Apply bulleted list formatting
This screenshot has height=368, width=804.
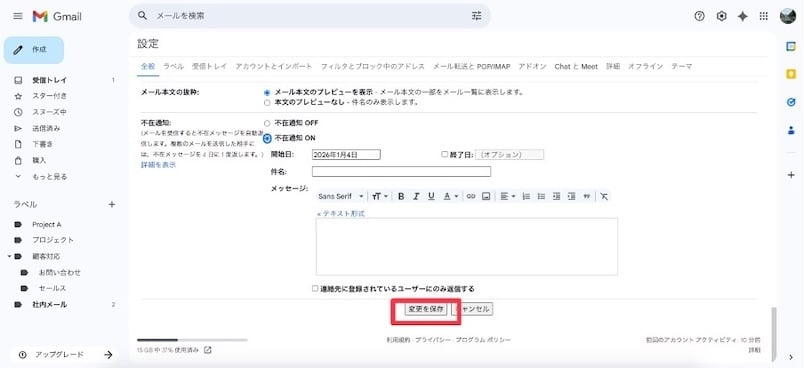[541, 196]
